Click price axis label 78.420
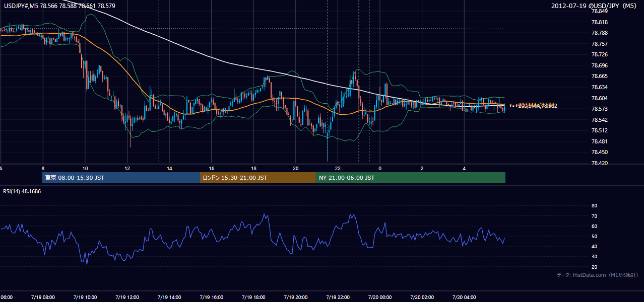This screenshot has width=644, height=302. 600,163
